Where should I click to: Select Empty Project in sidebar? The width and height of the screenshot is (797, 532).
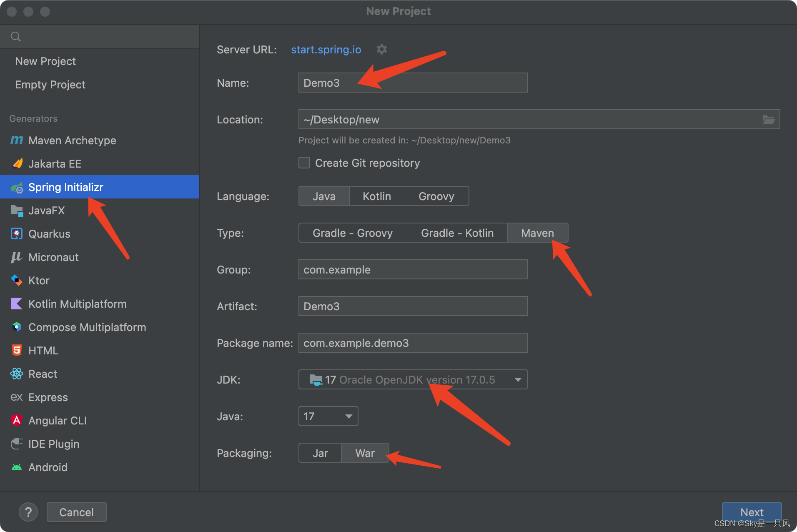pyautogui.click(x=50, y=85)
